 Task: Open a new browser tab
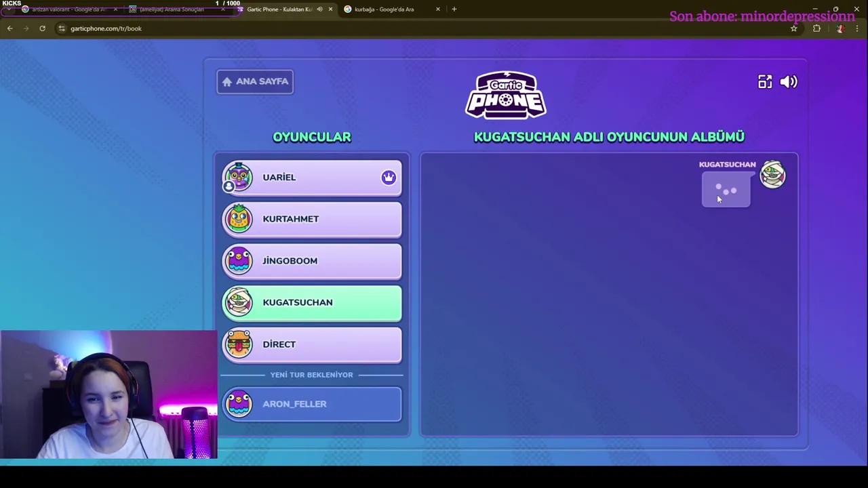454,9
